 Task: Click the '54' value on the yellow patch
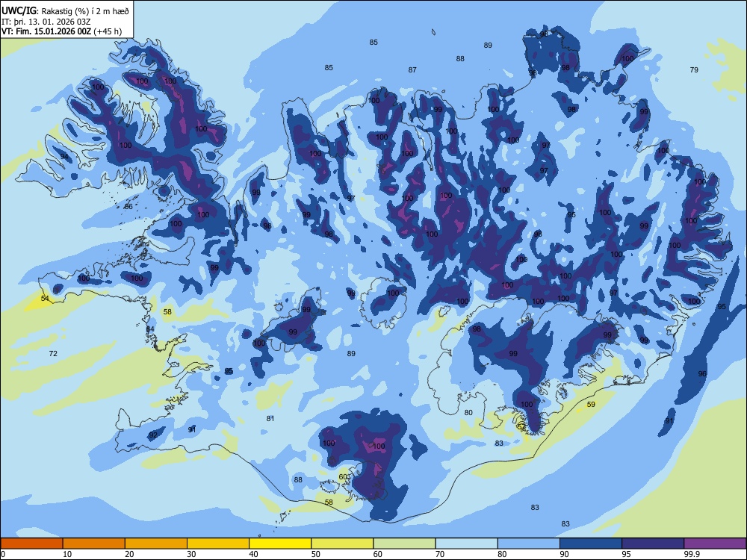coord(45,298)
